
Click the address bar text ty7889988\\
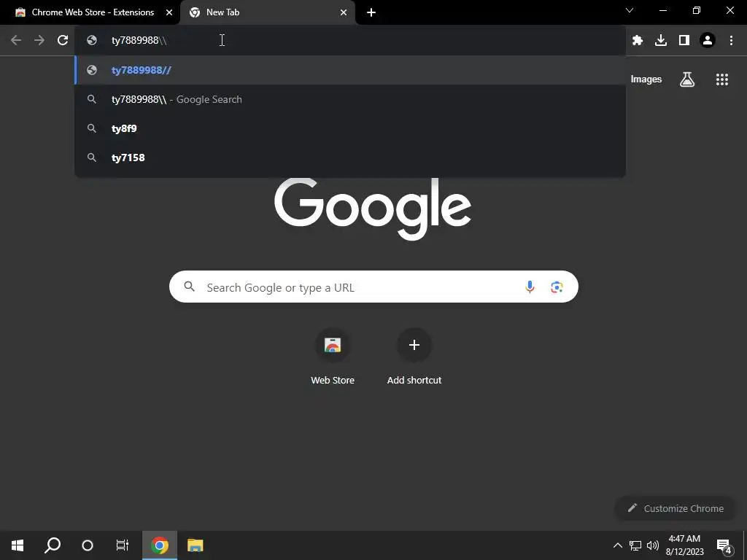(x=139, y=40)
